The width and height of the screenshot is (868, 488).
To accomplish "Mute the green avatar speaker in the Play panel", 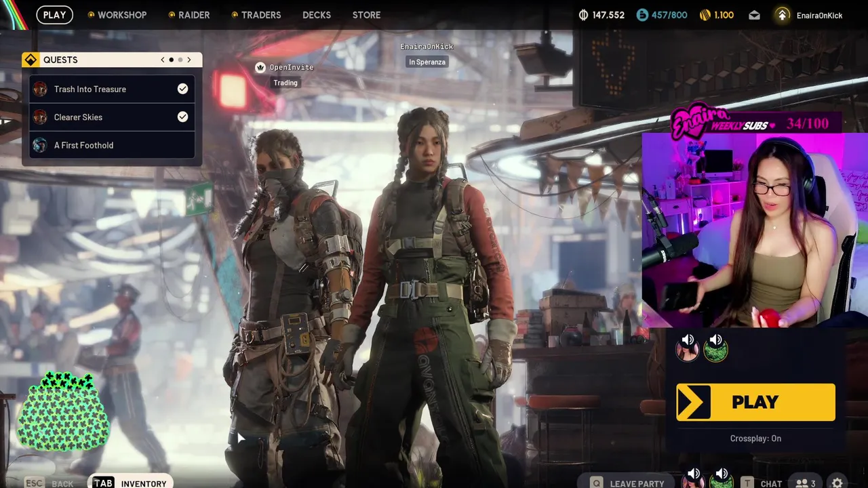I will tap(715, 340).
